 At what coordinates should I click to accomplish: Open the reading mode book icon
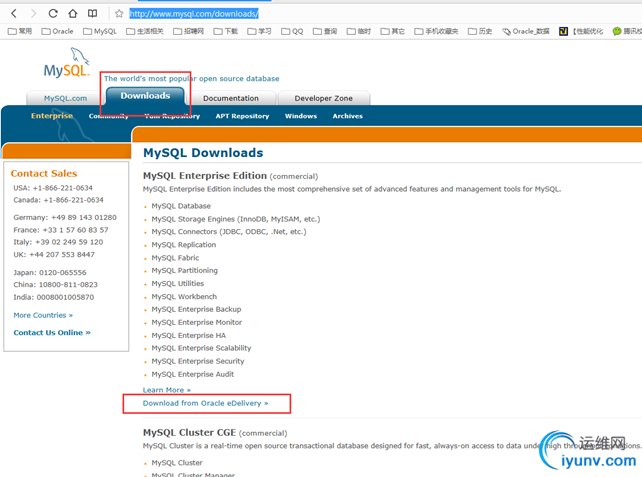(x=93, y=14)
